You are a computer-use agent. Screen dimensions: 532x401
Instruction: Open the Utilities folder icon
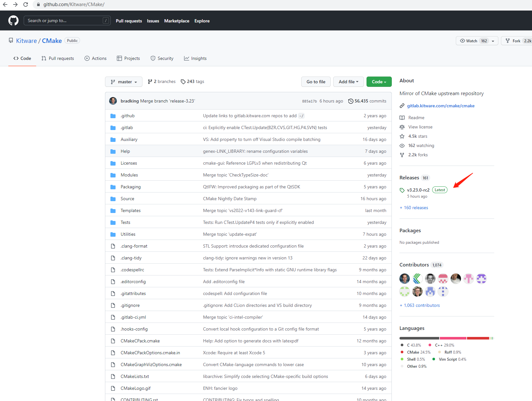[x=113, y=234]
